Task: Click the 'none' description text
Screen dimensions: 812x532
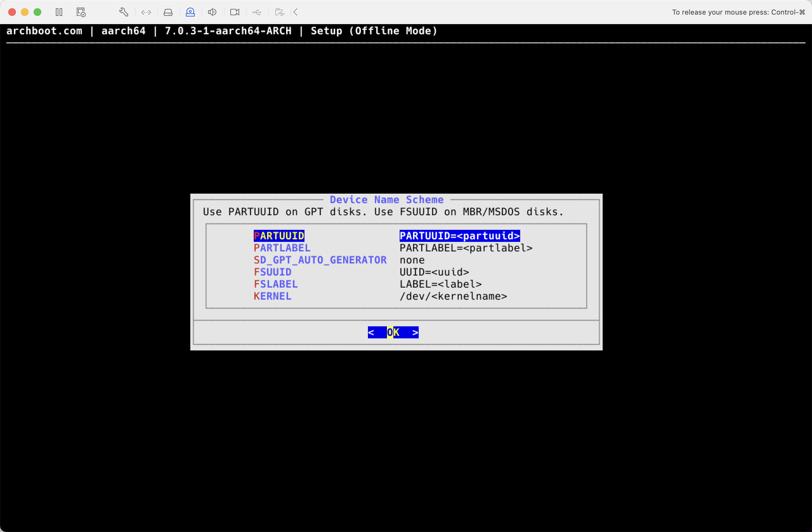Action: (x=412, y=260)
